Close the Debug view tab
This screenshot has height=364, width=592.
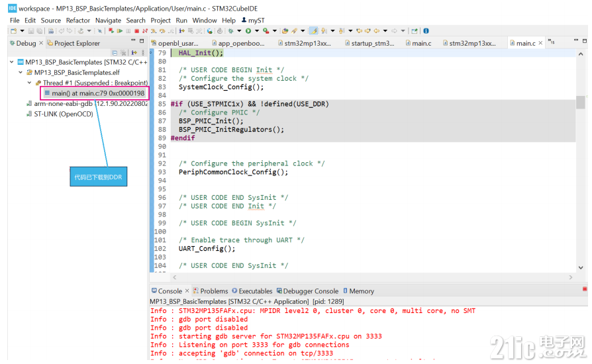click(41, 43)
